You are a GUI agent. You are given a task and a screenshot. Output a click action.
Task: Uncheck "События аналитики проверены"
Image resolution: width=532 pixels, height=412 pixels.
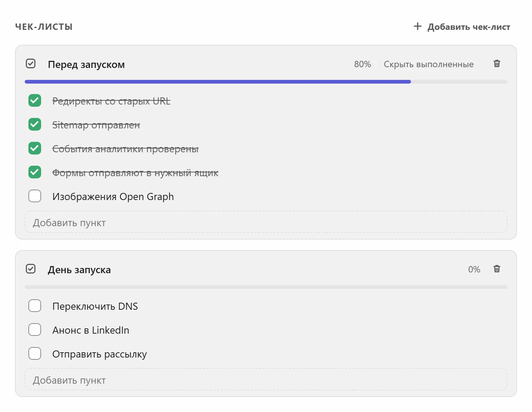click(35, 148)
